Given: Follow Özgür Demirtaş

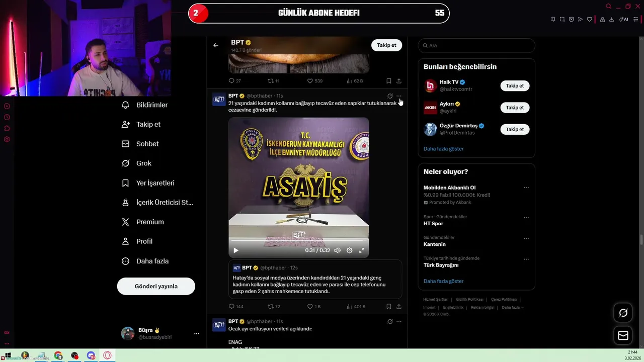Looking at the screenshot, I should pyautogui.click(x=515, y=129).
